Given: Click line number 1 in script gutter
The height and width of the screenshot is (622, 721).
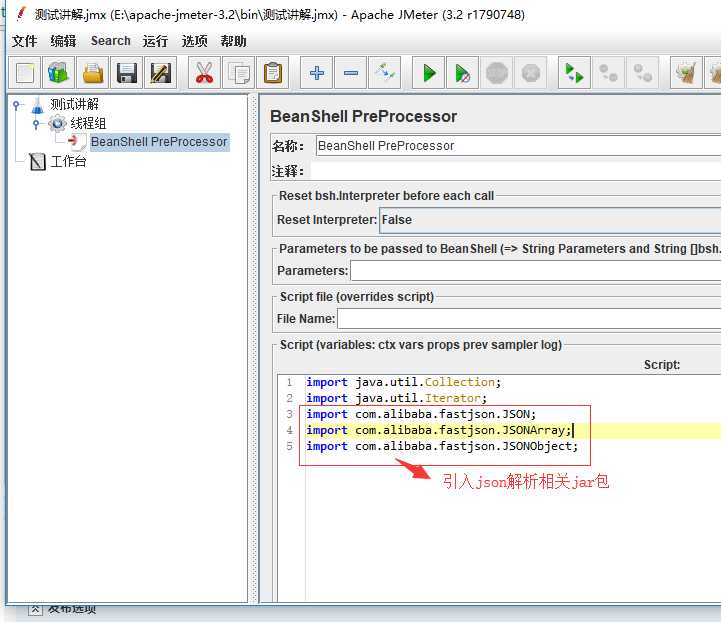Looking at the screenshot, I should click(289, 382).
